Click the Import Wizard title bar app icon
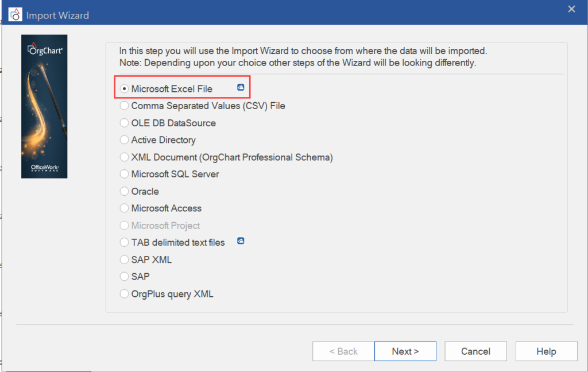 (16, 15)
